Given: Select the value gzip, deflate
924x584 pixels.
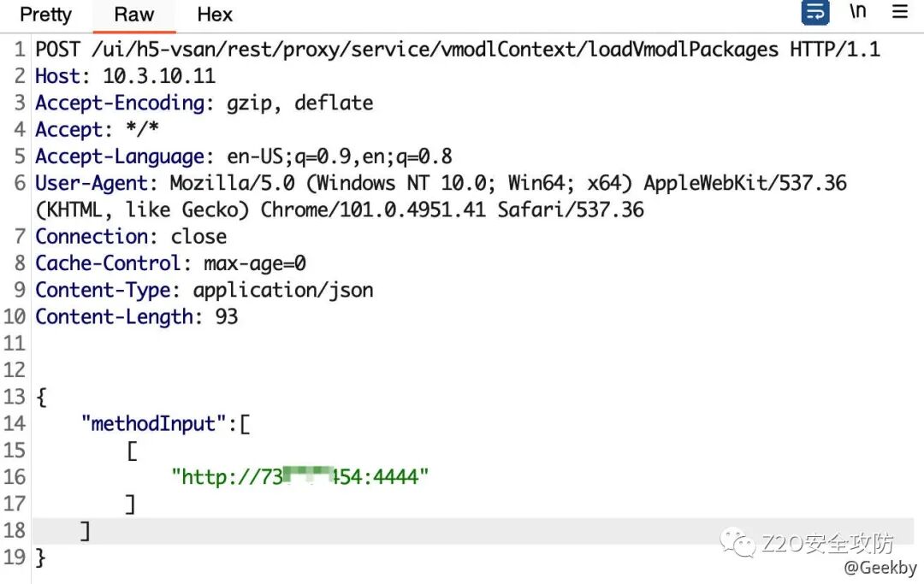Looking at the screenshot, I should click(300, 103).
